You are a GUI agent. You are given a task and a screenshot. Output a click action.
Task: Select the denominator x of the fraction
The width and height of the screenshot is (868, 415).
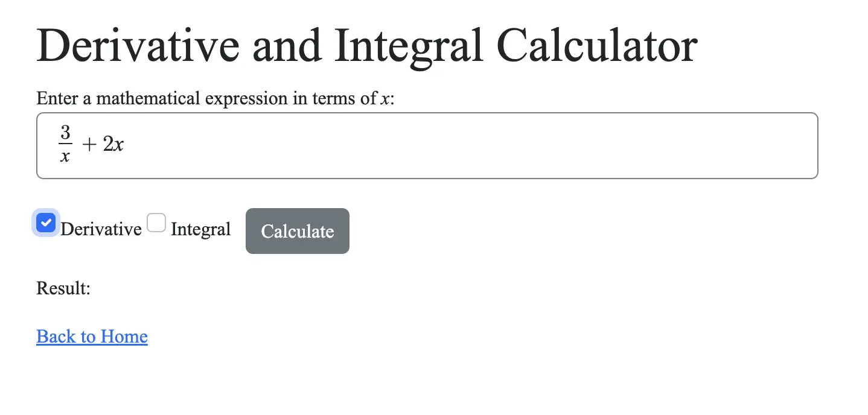coord(65,157)
